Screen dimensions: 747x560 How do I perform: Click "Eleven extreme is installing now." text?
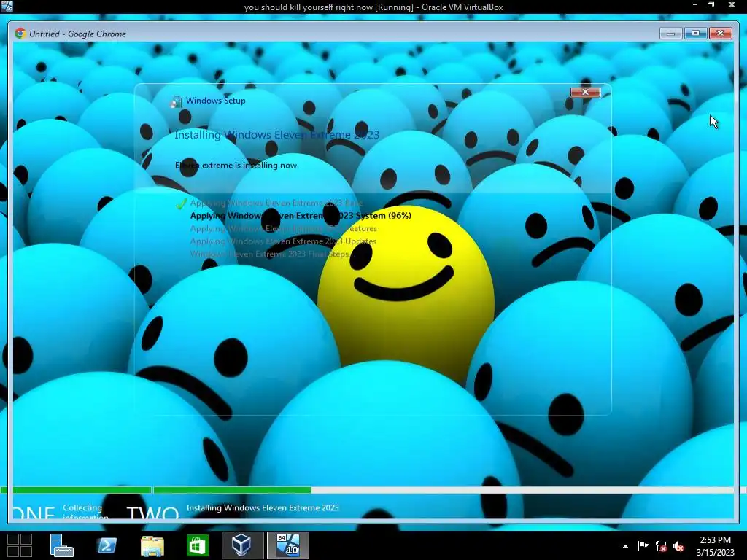click(237, 166)
